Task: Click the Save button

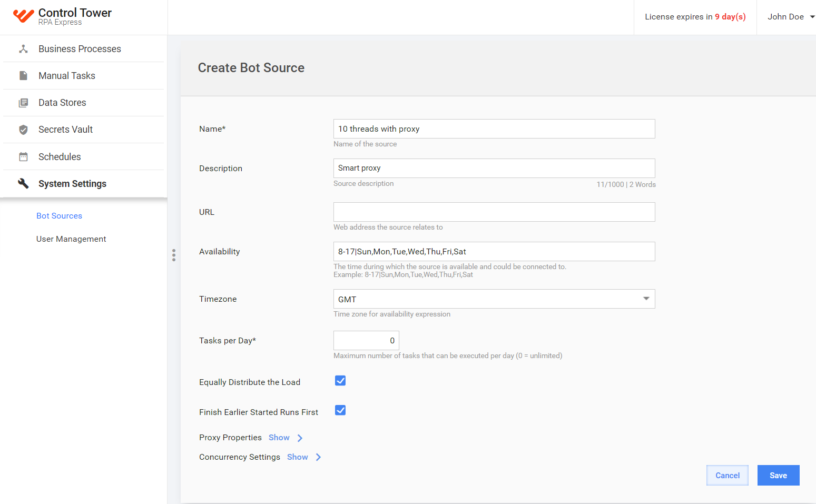Action: coord(779,476)
